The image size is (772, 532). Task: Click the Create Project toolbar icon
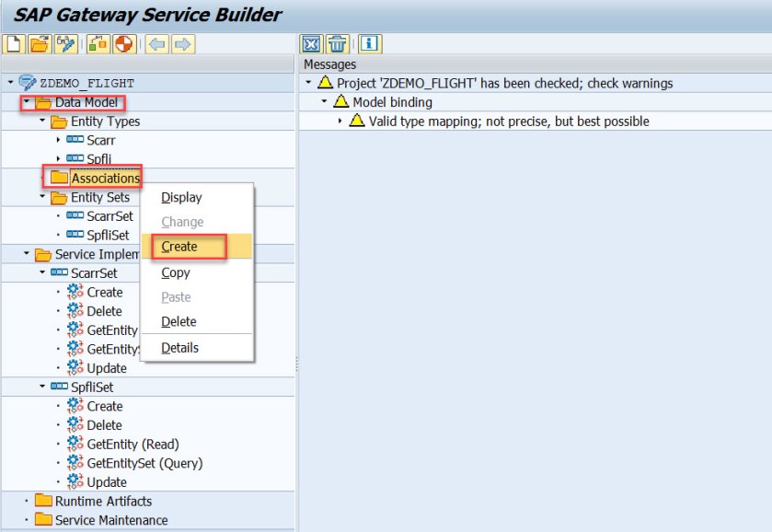click(x=14, y=44)
